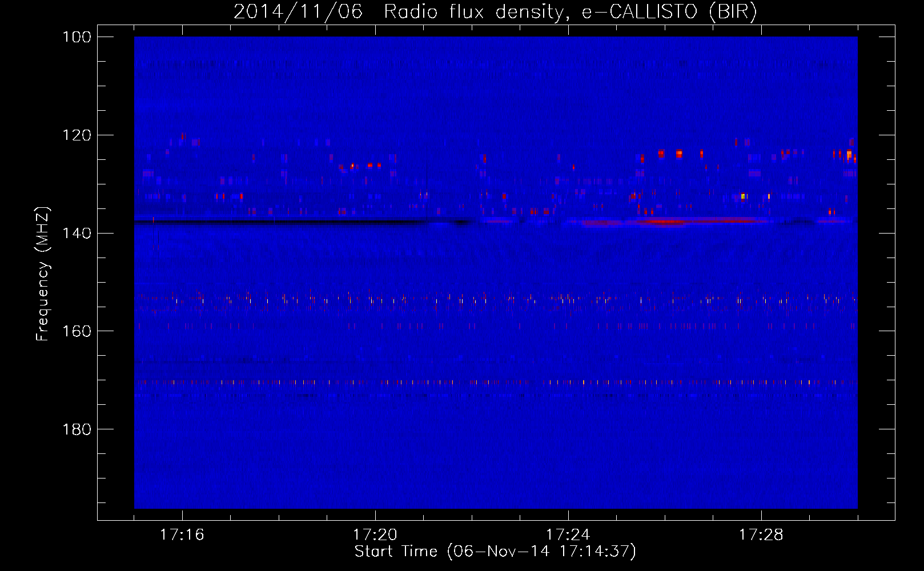Click the 180 frequency tick label

pyautogui.click(x=77, y=429)
